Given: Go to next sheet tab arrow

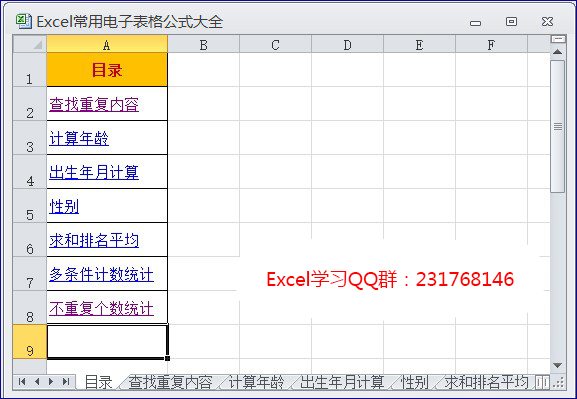Looking at the screenshot, I should click(x=51, y=382).
